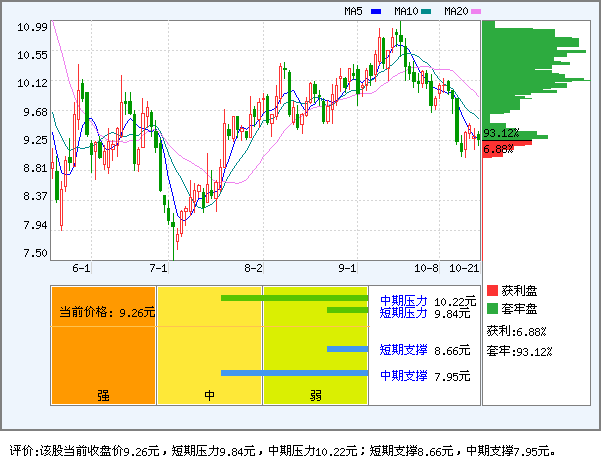The width and height of the screenshot is (601, 456).
Task: Click the 10-21 date axis marker
Action: click(464, 269)
